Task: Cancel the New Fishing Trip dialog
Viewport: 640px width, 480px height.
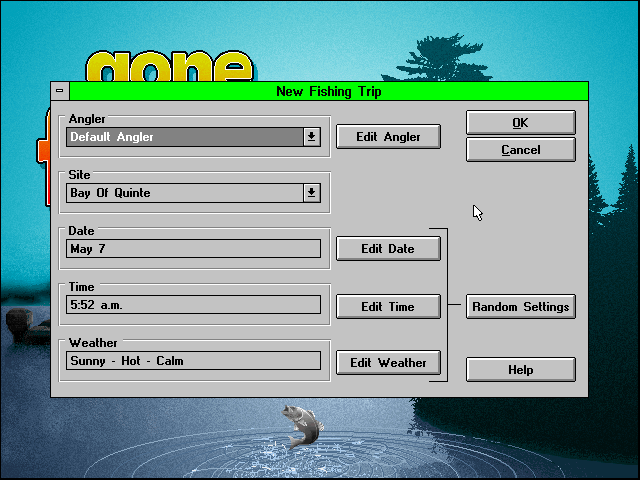Action: (x=521, y=150)
